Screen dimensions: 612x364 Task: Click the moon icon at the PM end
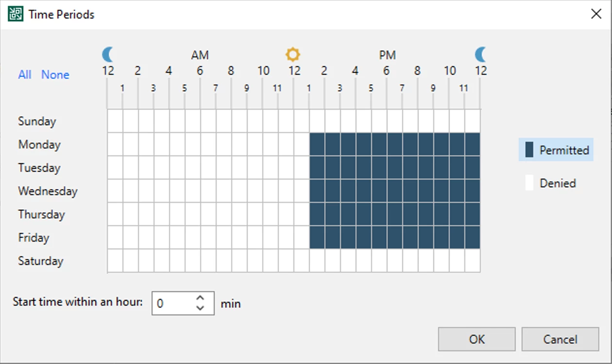click(480, 54)
